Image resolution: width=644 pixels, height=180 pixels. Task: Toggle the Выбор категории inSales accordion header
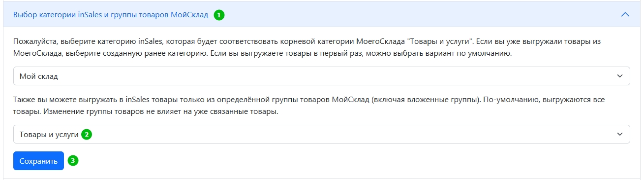[322, 14]
